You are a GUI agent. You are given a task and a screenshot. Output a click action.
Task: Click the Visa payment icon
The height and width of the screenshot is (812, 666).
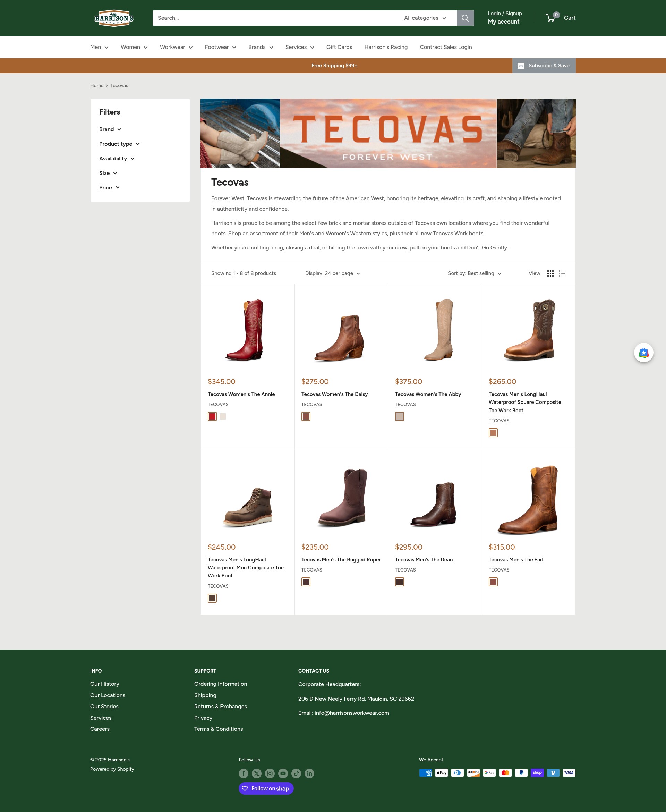(569, 772)
